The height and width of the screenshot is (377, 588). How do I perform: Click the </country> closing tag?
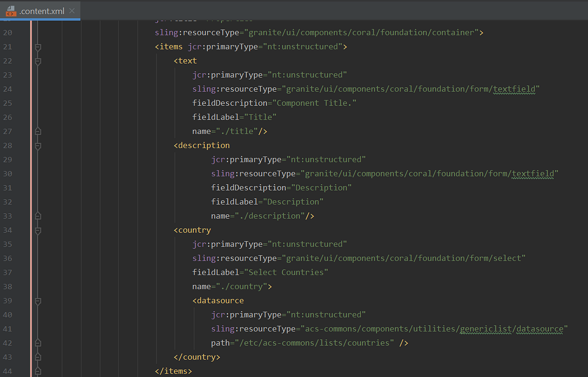[x=197, y=357]
